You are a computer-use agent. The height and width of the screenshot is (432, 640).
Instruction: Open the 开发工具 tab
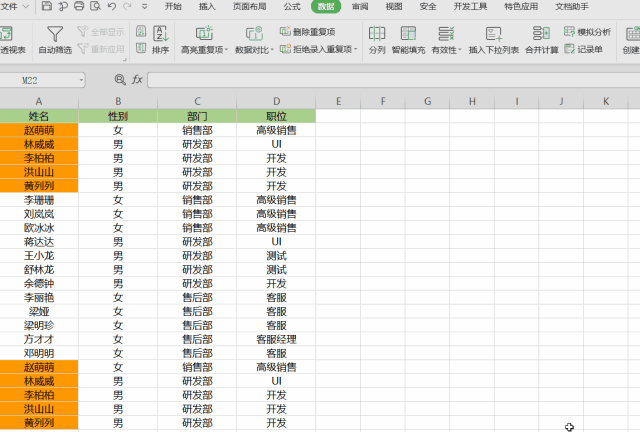(470, 7)
